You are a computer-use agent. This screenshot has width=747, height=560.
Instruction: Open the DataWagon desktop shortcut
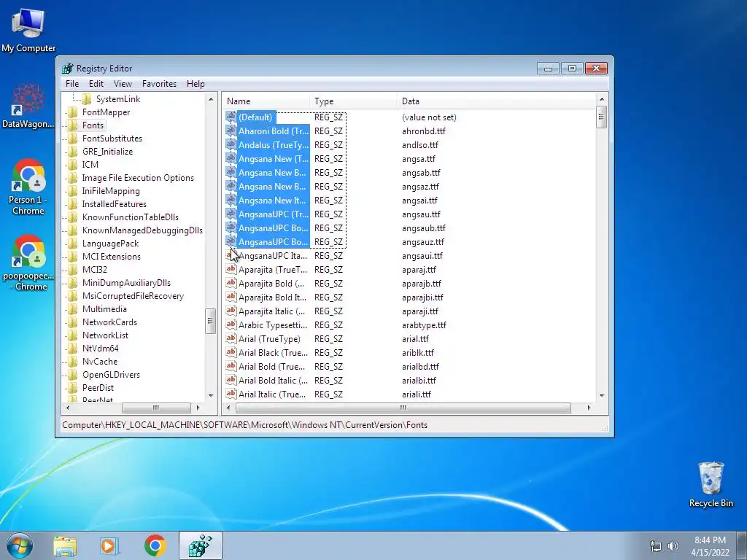(28, 106)
